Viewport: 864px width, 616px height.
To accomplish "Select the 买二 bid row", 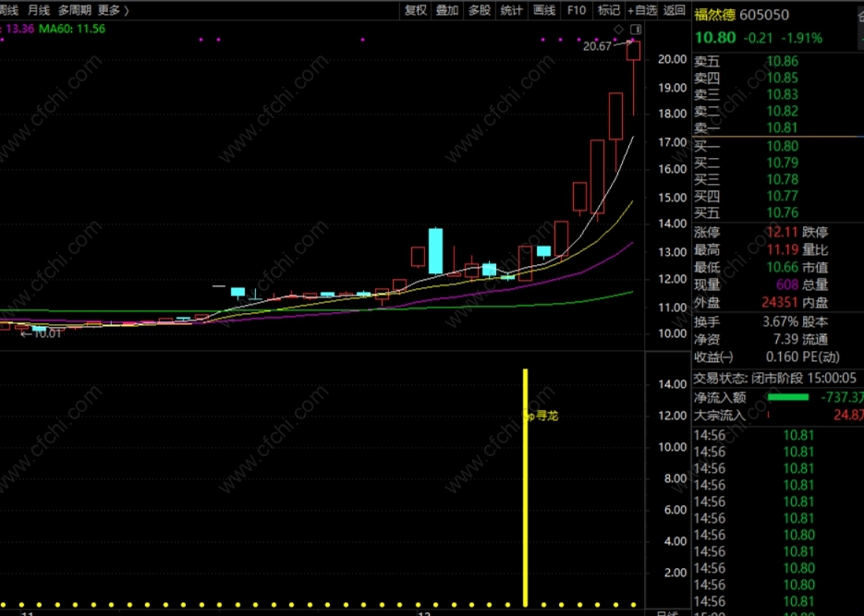I will point(777,163).
